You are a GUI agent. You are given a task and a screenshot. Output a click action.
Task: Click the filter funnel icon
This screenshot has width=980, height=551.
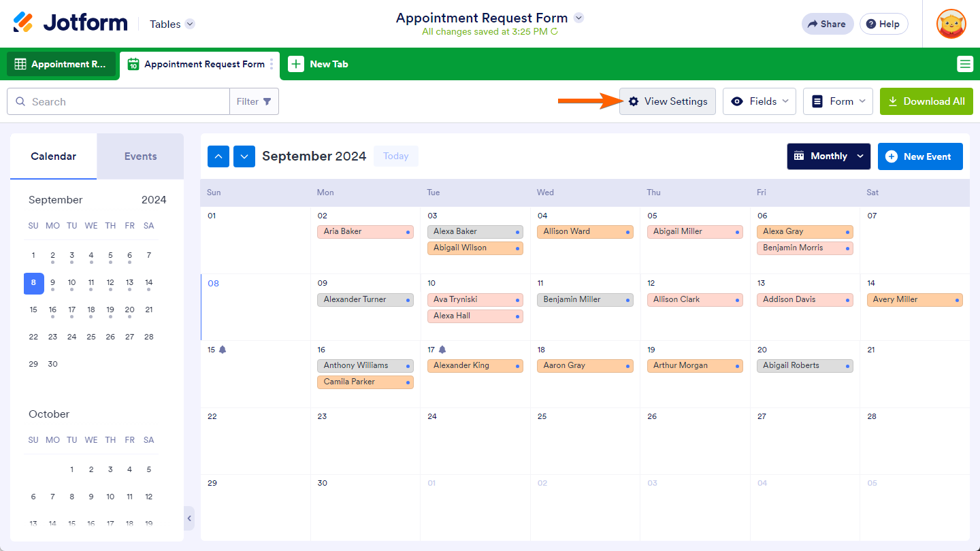pos(267,101)
